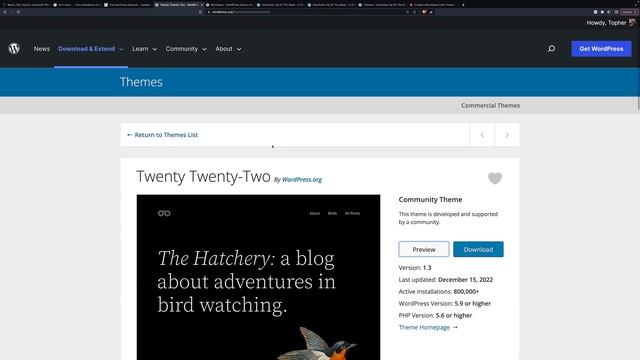
Task: Click 'Active Installations: 800,000+' text
Action: coord(439,291)
